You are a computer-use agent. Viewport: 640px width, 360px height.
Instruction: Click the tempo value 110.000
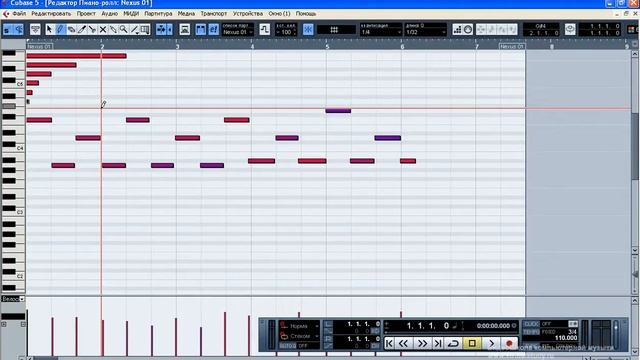coord(566,338)
